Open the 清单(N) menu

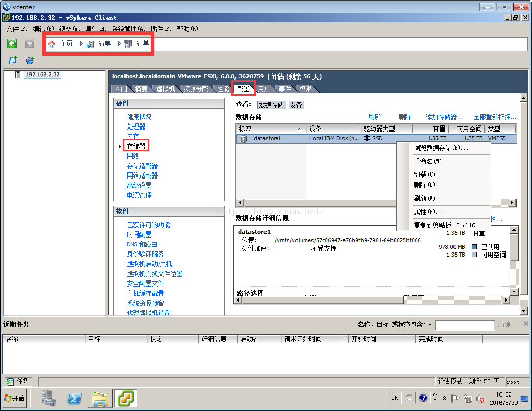coord(96,29)
